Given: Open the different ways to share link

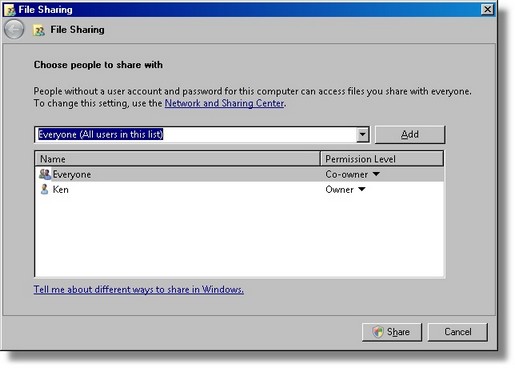Looking at the screenshot, I should point(138,289).
